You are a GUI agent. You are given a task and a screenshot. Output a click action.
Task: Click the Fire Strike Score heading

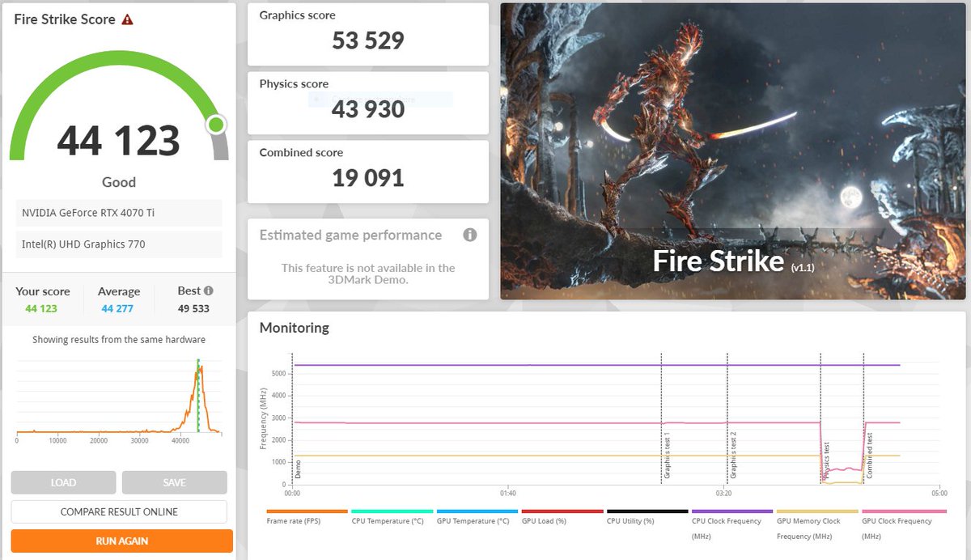(65, 19)
